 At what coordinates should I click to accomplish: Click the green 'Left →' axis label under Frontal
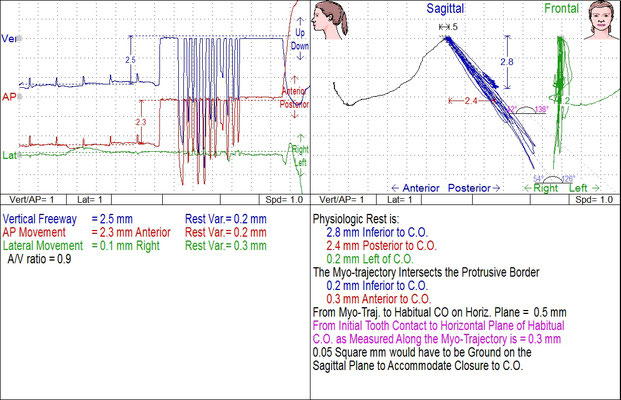click(x=584, y=188)
